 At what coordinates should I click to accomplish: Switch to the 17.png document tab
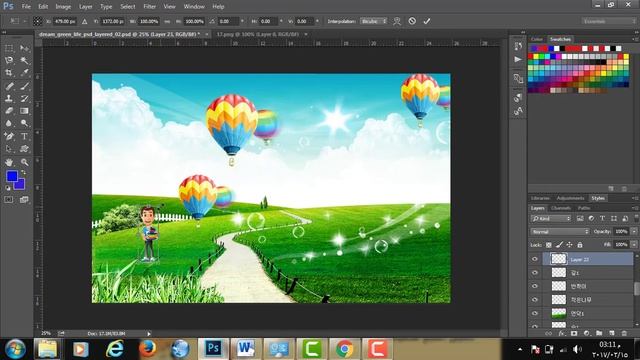coord(257,34)
